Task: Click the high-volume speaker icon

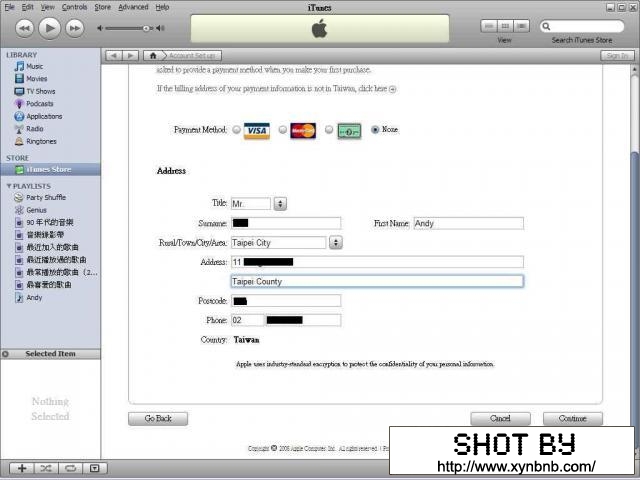Action: pyautogui.click(x=160, y=28)
